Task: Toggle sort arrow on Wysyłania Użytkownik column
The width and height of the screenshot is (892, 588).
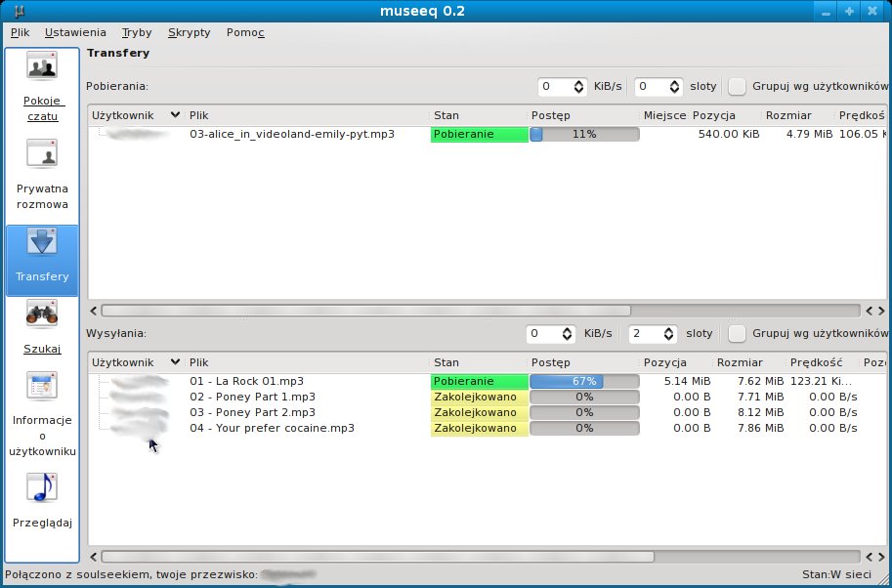Action: 175,361
